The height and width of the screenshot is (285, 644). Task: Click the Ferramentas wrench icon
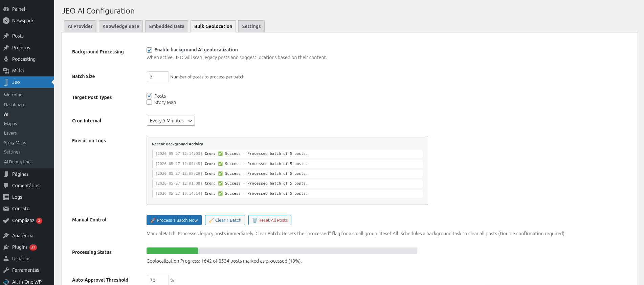pyautogui.click(x=6, y=270)
